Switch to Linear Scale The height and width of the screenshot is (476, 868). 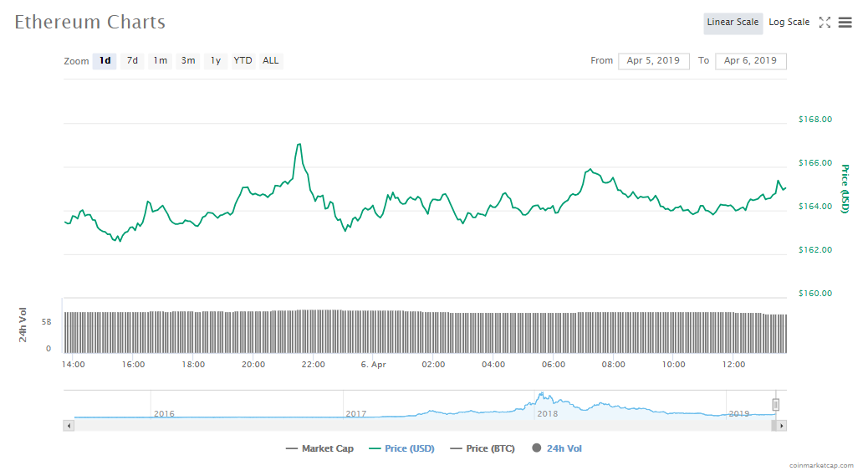tap(733, 23)
